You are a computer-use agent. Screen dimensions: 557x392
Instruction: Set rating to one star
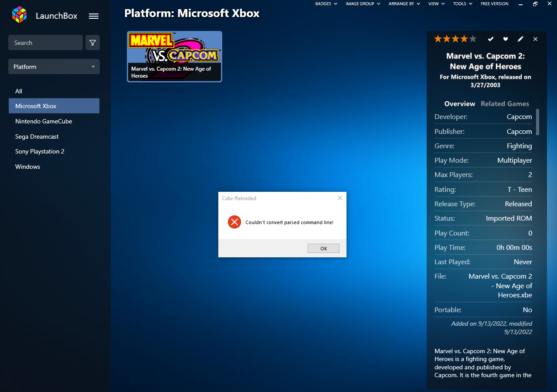click(x=438, y=39)
